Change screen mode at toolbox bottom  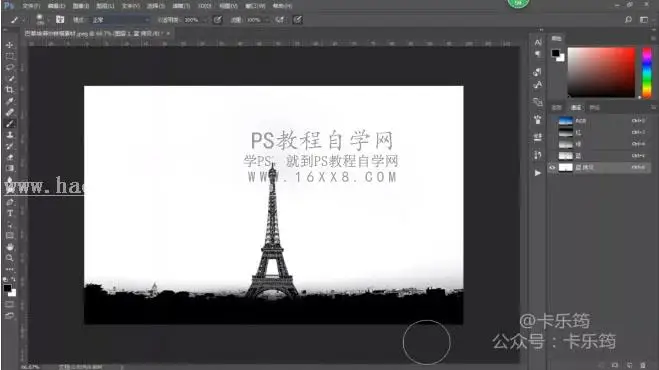tap(10, 316)
